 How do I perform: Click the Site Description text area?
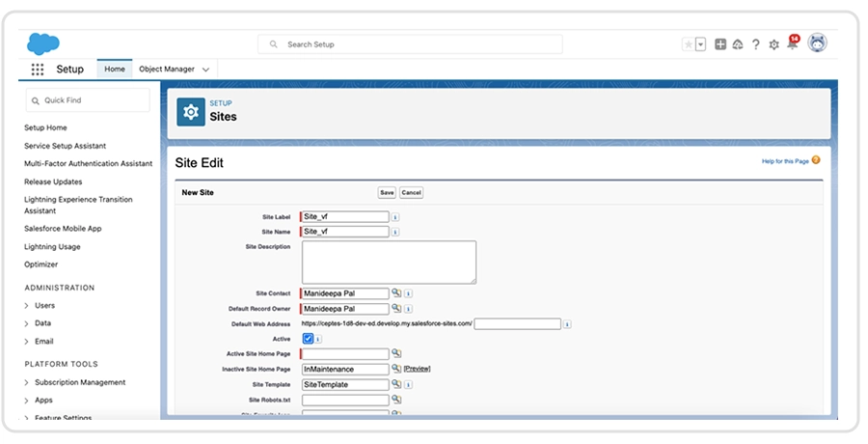389,262
